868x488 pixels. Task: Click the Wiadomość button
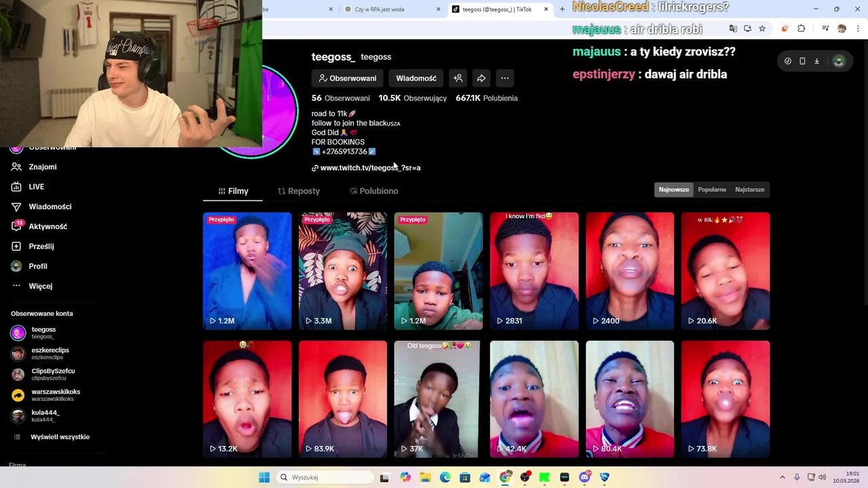click(x=416, y=78)
